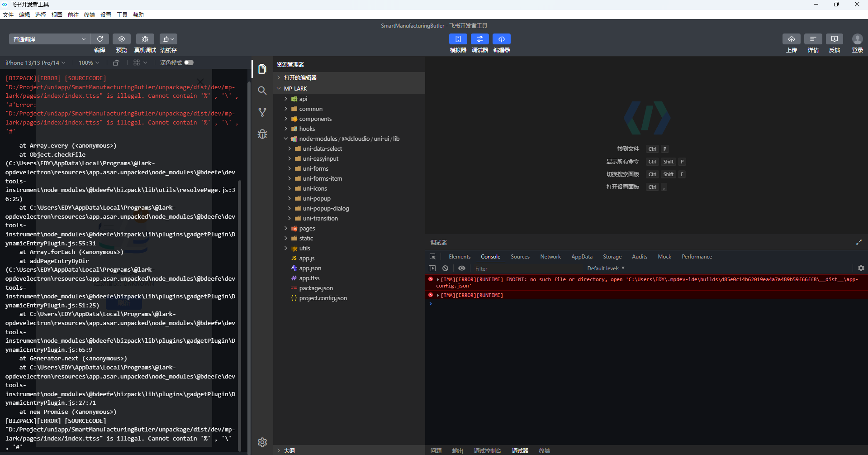This screenshot has height=455, width=868.
Task: Toggle dark mode switch
Action: pyautogui.click(x=189, y=62)
